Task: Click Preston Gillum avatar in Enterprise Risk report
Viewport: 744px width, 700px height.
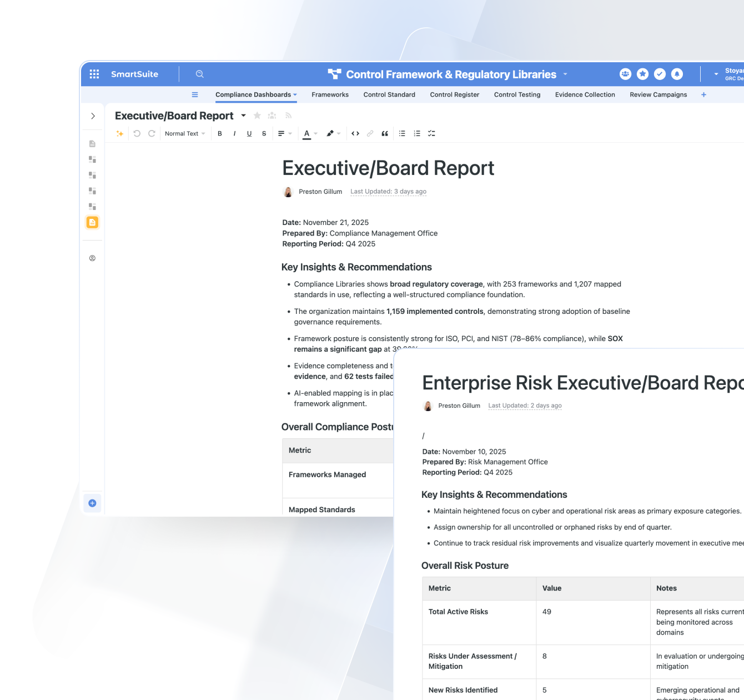Action: tap(428, 406)
